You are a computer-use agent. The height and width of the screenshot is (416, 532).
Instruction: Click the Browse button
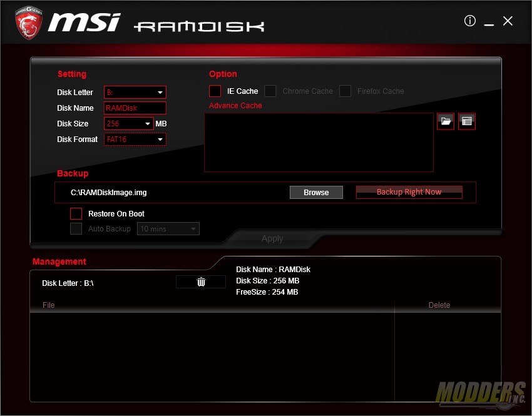click(316, 192)
